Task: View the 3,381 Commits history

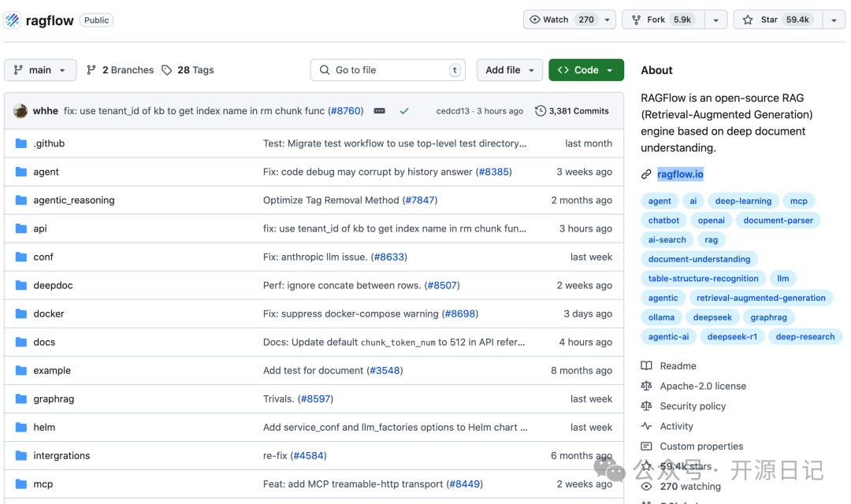Action: coord(572,111)
